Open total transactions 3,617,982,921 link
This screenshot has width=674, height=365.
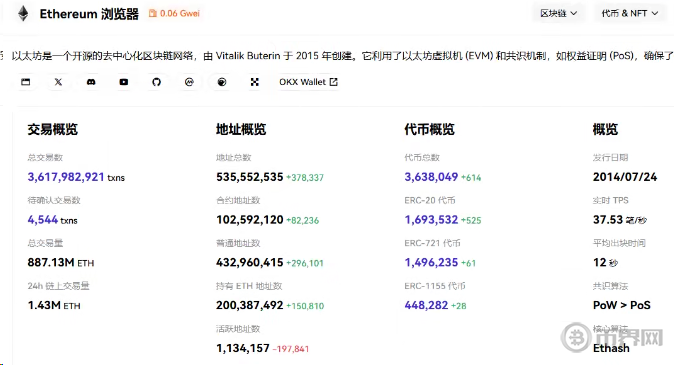(66, 177)
